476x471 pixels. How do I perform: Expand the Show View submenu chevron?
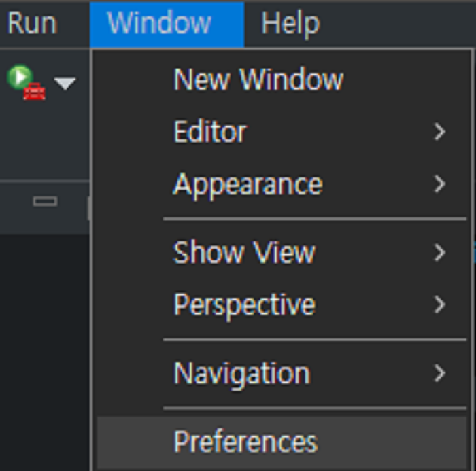440,253
